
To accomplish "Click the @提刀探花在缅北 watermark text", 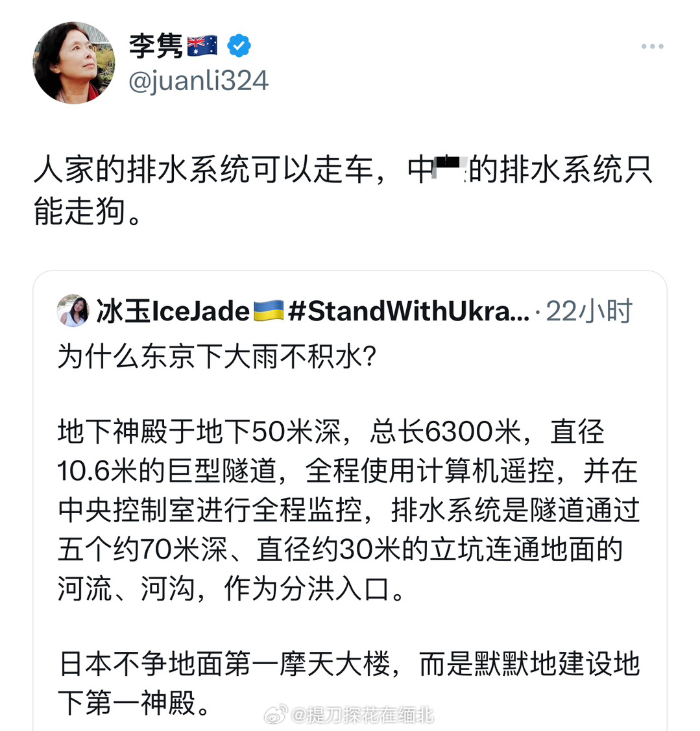I will click(363, 715).
